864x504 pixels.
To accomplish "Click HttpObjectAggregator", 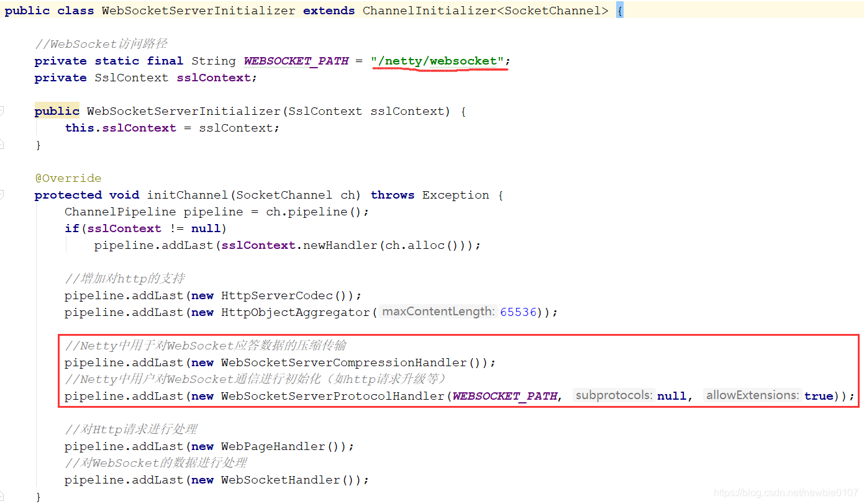I will point(296,312).
